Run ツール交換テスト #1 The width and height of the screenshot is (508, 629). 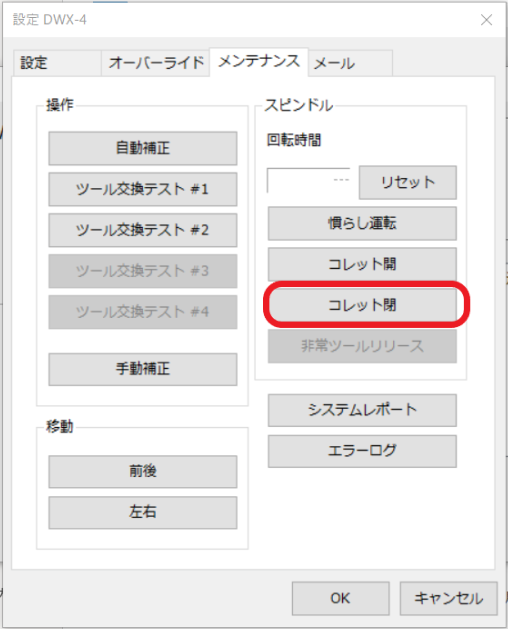(x=143, y=189)
